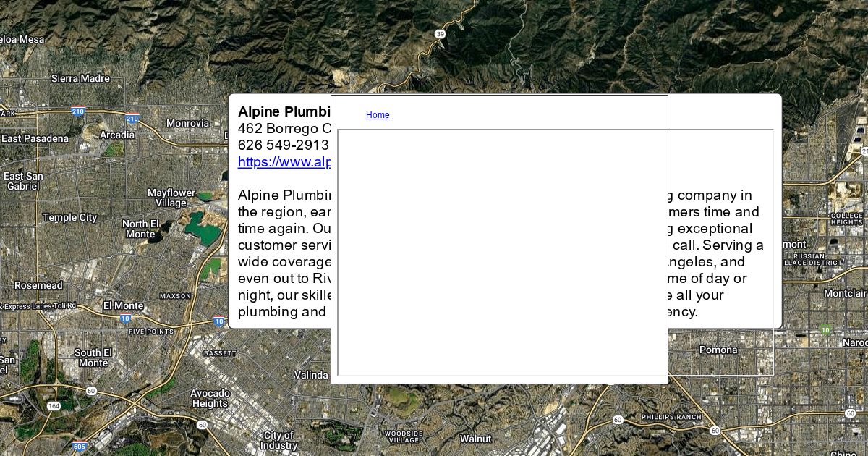Click the Sierra Madre map label

[80, 78]
